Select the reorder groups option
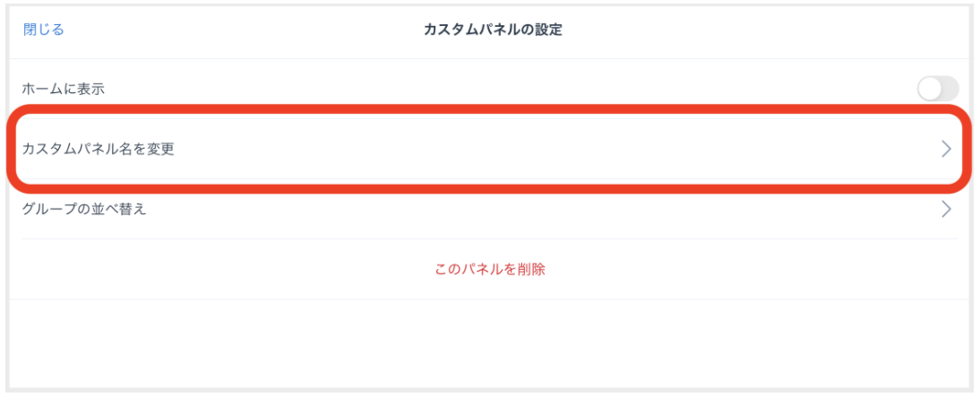The width and height of the screenshot is (980, 398). (x=489, y=209)
